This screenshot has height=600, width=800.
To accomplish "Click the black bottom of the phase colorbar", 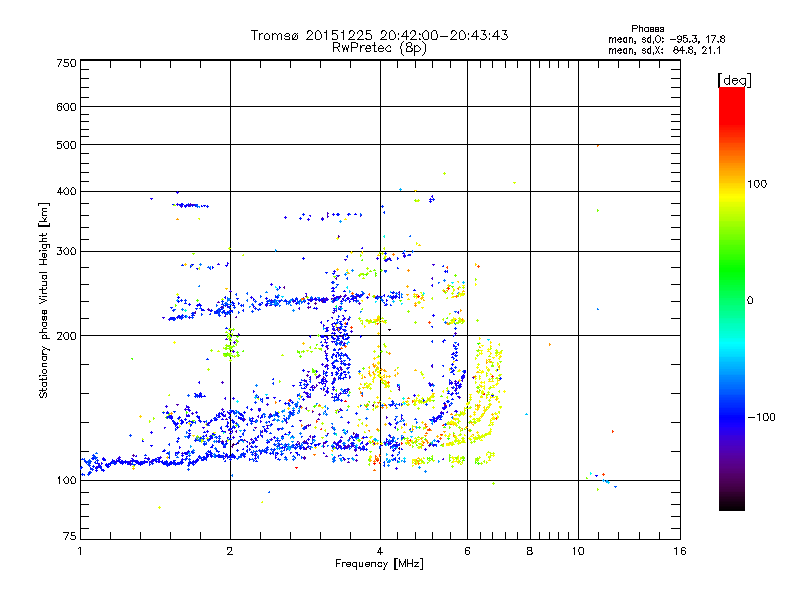I will click(732, 503).
